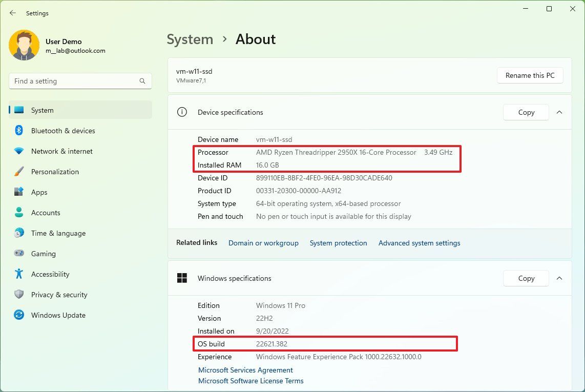Click the Apps sidebar icon
Screen dimensions: 585x392
pos(19,192)
